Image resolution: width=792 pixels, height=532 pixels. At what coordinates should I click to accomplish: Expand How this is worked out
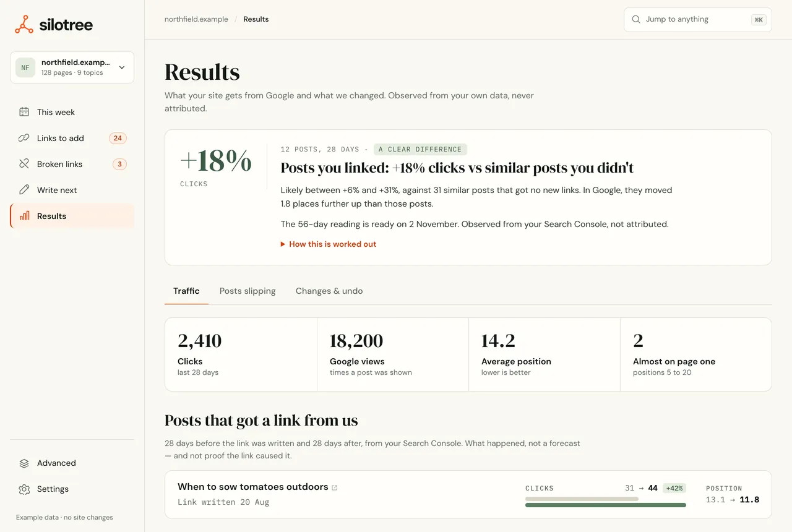coord(329,244)
